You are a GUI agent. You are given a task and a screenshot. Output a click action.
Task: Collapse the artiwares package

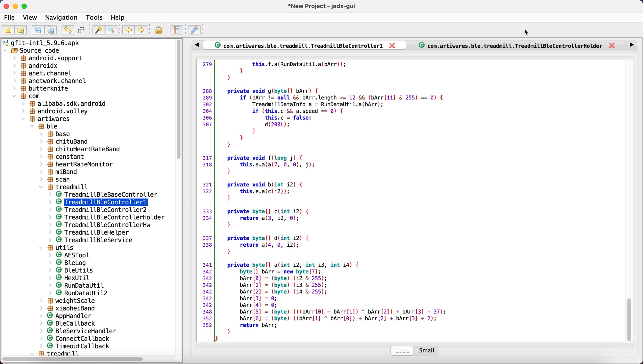pos(23,119)
